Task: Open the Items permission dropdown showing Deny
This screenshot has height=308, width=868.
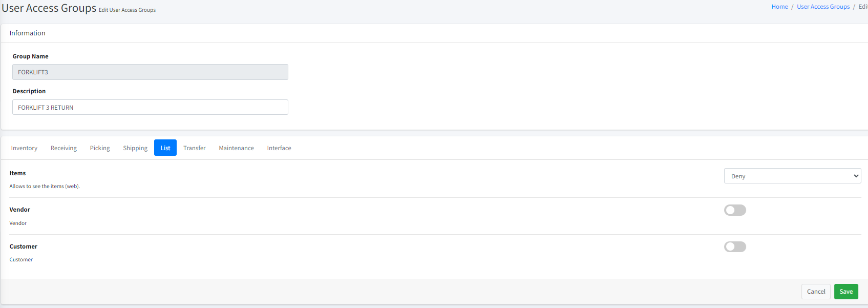Action: (x=792, y=176)
